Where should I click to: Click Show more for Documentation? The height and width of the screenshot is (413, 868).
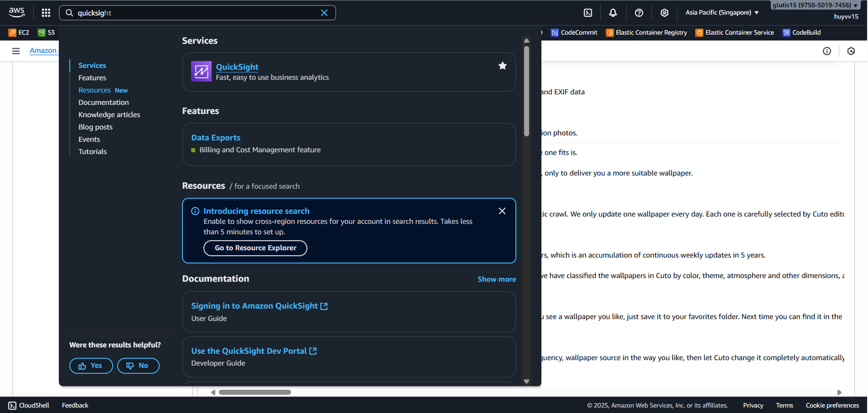496,279
